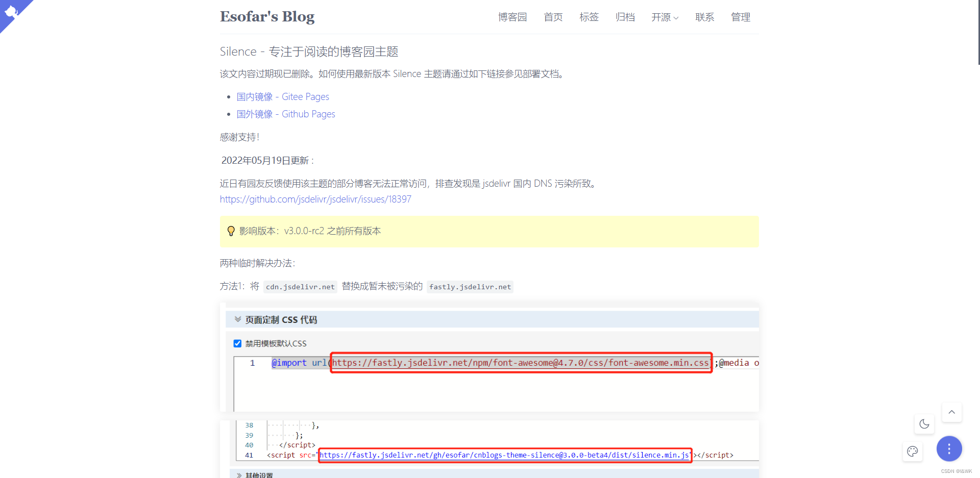Open the 联系 nav item
This screenshot has height=478, width=980.
pyautogui.click(x=705, y=17)
